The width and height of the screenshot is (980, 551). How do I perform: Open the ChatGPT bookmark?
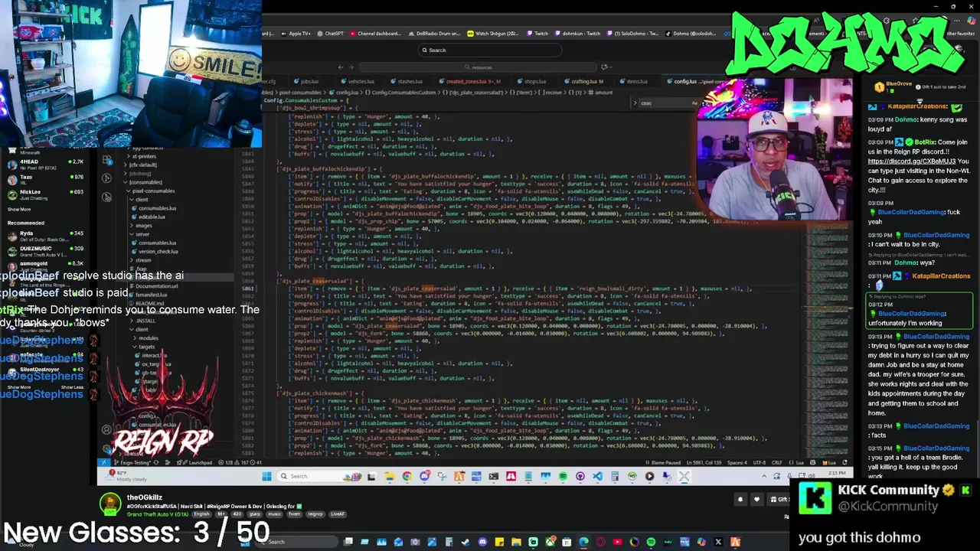pyautogui.click(x=330, y=34)
